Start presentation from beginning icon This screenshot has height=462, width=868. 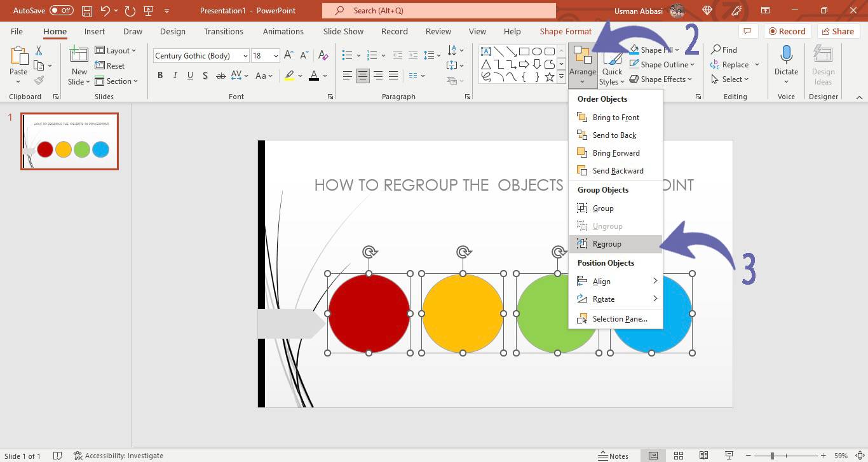149,11
